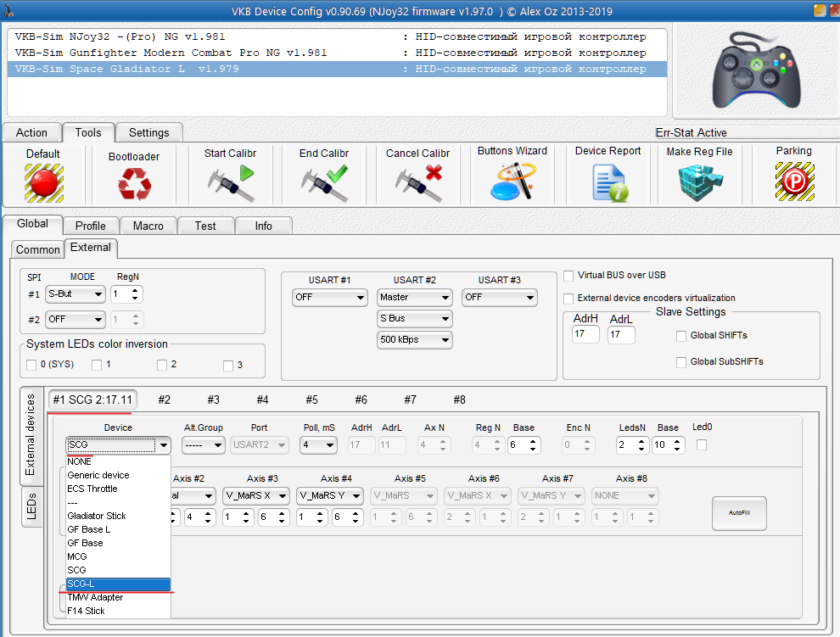840x637 pixels.
Task: Click the gamepad controller image
Action: pyautogui.click(x=757, y=70)
